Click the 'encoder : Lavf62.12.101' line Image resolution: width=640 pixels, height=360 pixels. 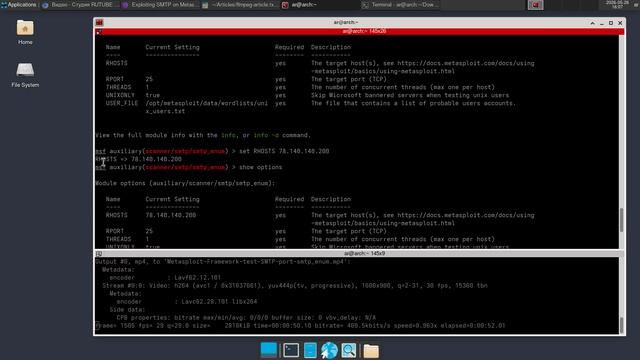pyautogui.click(x=165, y=278)
